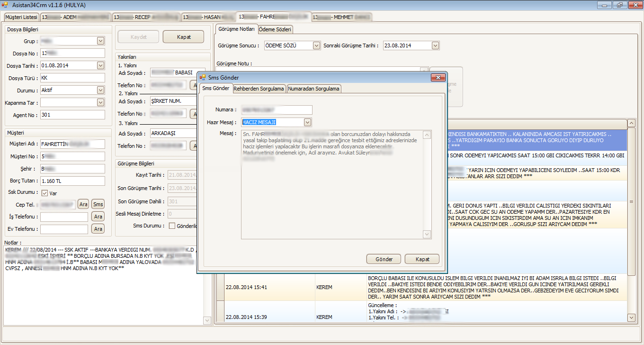The height and width of the screenshot is (345, 644).
Task: Open the ADEM customer tab
Action: coord(75,17)
